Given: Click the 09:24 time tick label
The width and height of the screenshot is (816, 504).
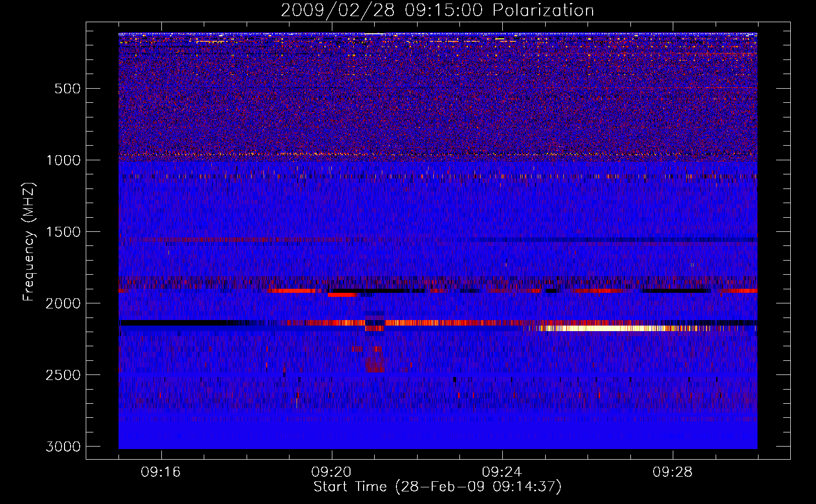Looking at the screenshot, I should coord(502,472).
